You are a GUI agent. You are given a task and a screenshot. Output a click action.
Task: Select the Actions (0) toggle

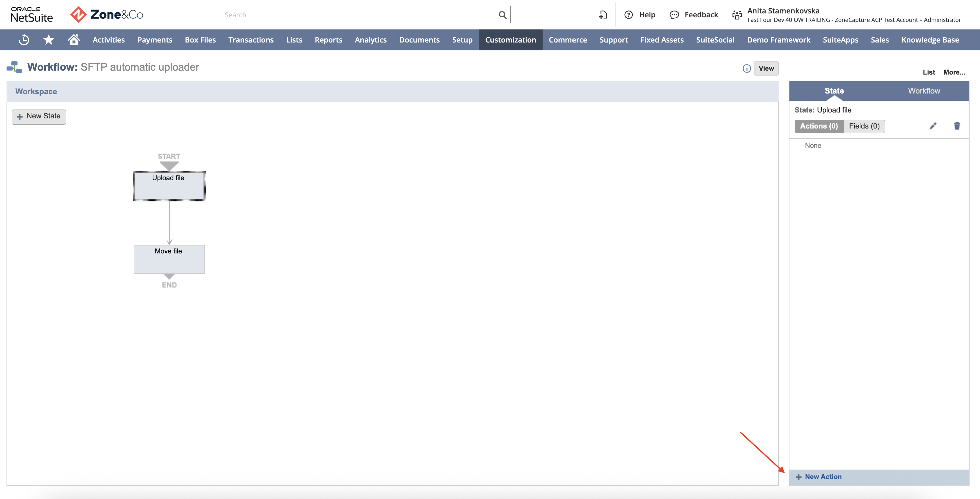819,126
